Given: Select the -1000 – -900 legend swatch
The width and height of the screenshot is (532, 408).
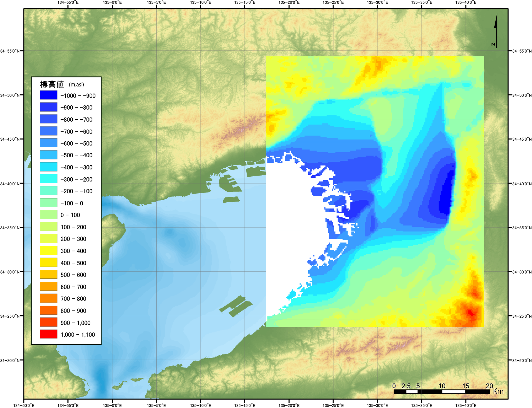Looking at the screenshot, I should (x=48, y=95).
